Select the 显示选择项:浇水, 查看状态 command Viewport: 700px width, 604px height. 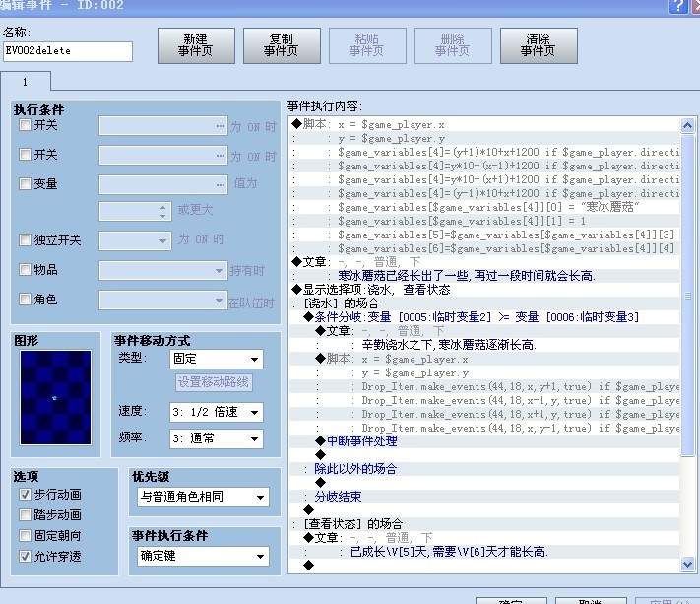(484, 290)
